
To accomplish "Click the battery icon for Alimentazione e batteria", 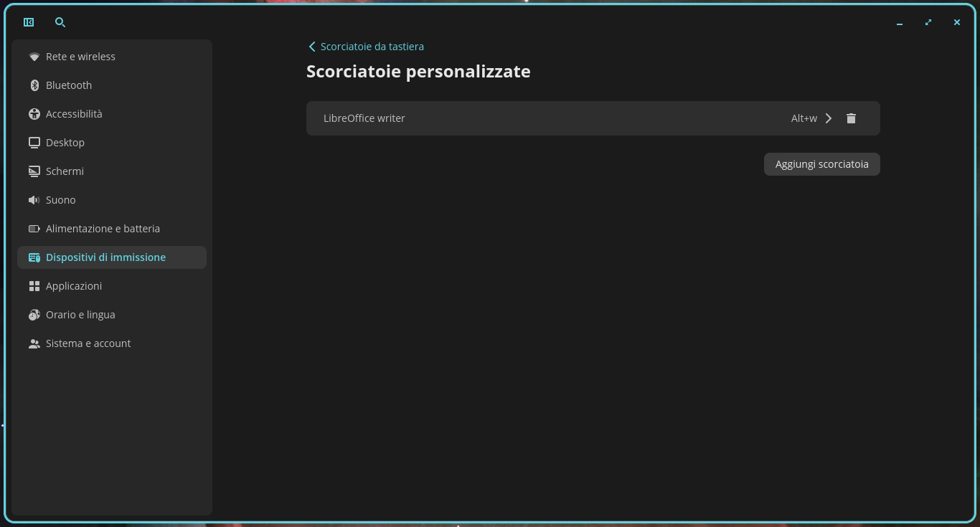I will [34, 229].
